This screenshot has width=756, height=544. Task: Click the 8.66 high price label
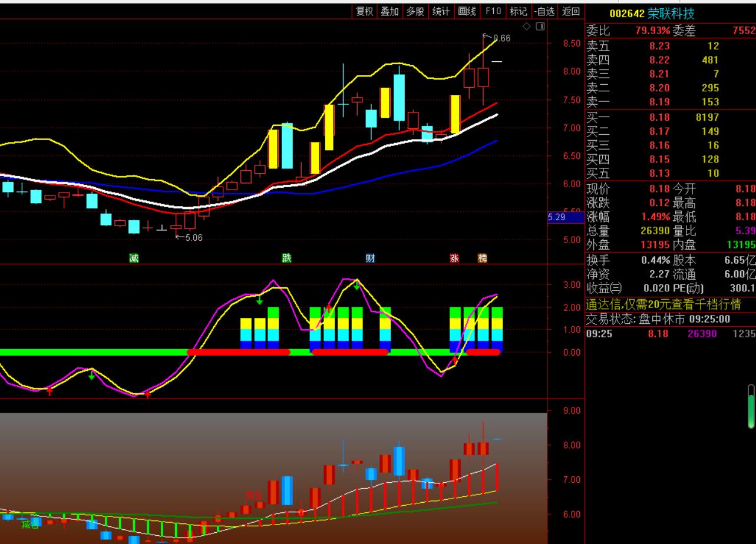click(501, 38)
